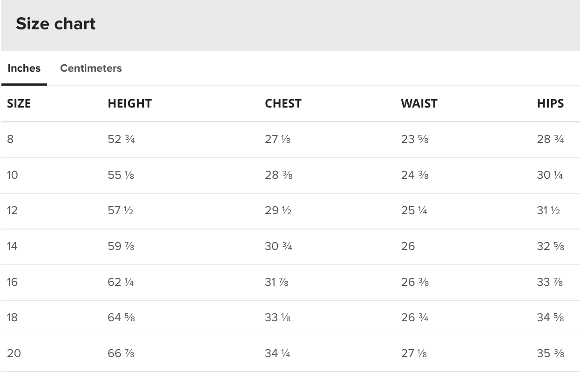This screenshot has height=392, width=580.
Task: Select the Inches tab
Action: tap(24, 68)
